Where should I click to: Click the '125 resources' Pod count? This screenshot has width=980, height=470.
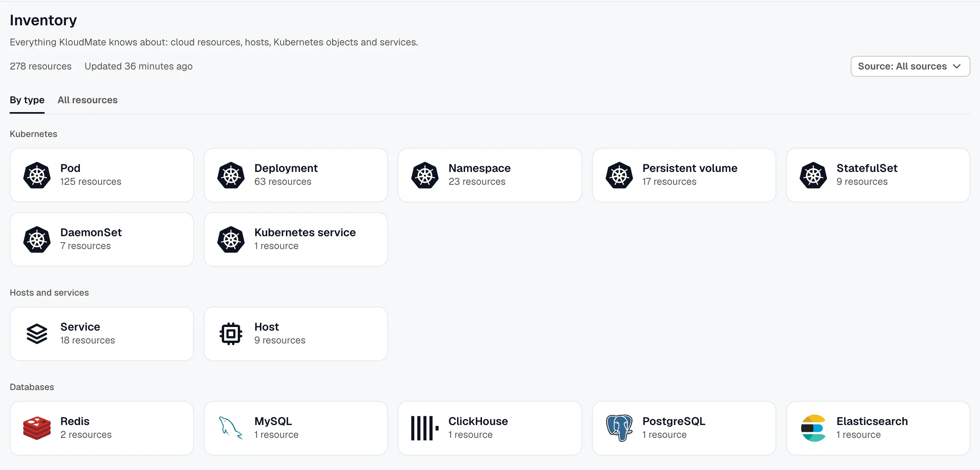(91, 182)
